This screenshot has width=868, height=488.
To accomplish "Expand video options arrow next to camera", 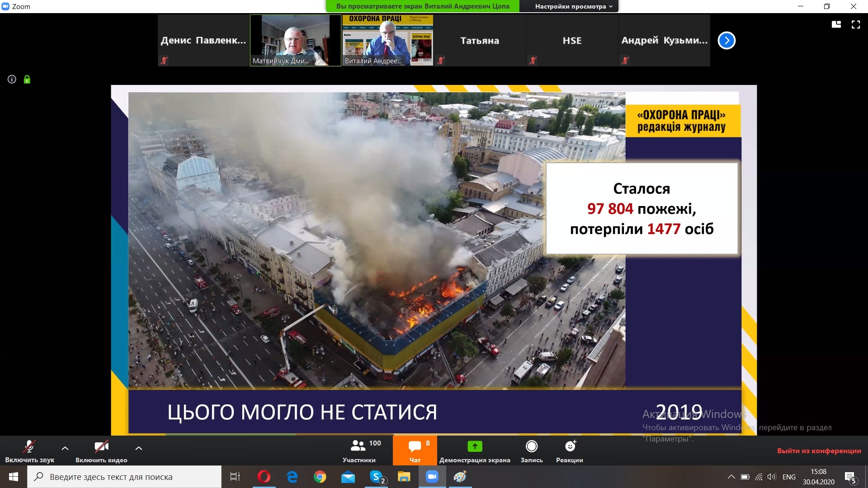I will [x=139, y=448].
